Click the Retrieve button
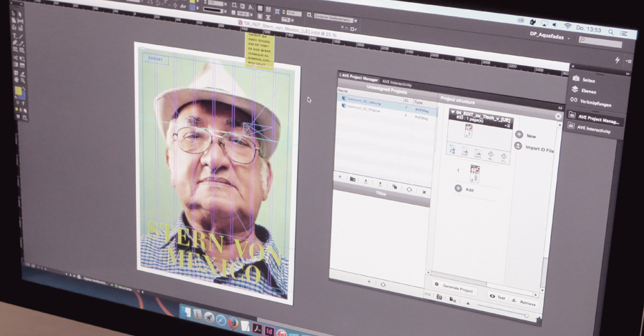 coord(523,302)
